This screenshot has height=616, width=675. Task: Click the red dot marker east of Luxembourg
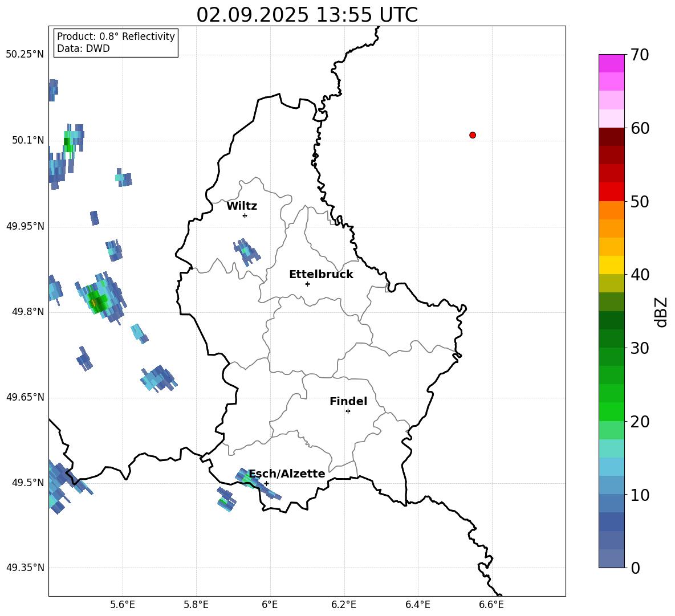click(x=473, y=135)
